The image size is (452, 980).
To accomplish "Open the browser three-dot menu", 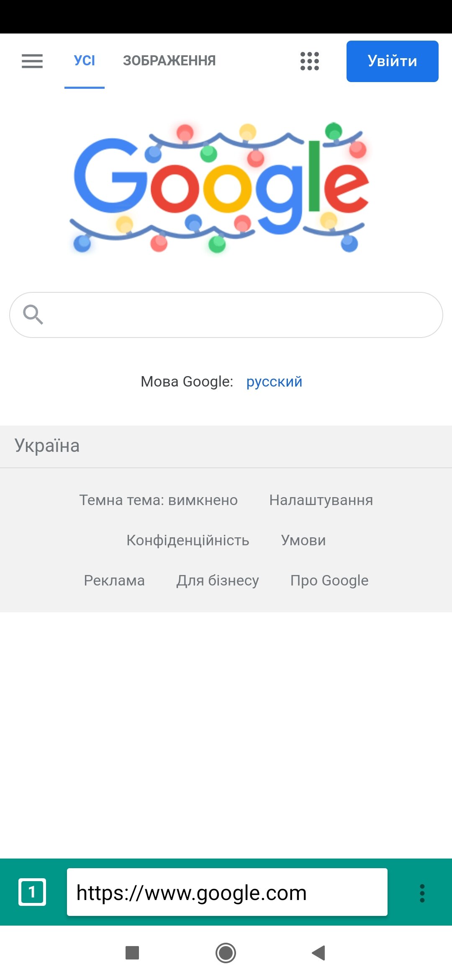I will [x=422, y=893].
